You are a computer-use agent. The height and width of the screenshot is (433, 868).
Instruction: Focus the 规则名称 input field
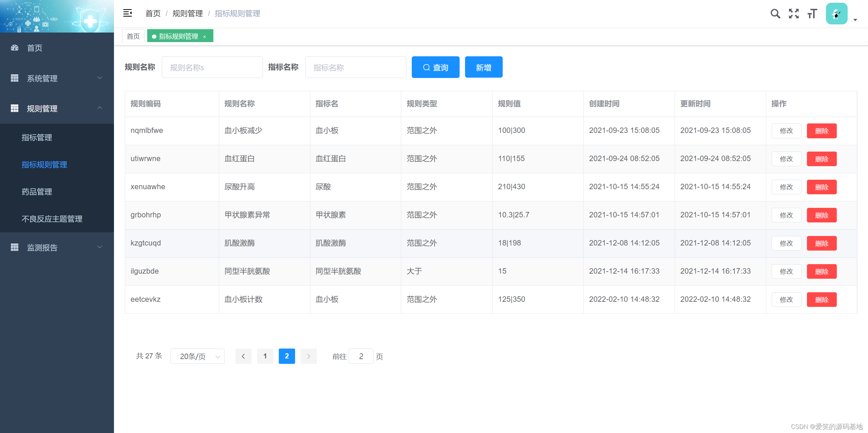click(x=212, y=67)
